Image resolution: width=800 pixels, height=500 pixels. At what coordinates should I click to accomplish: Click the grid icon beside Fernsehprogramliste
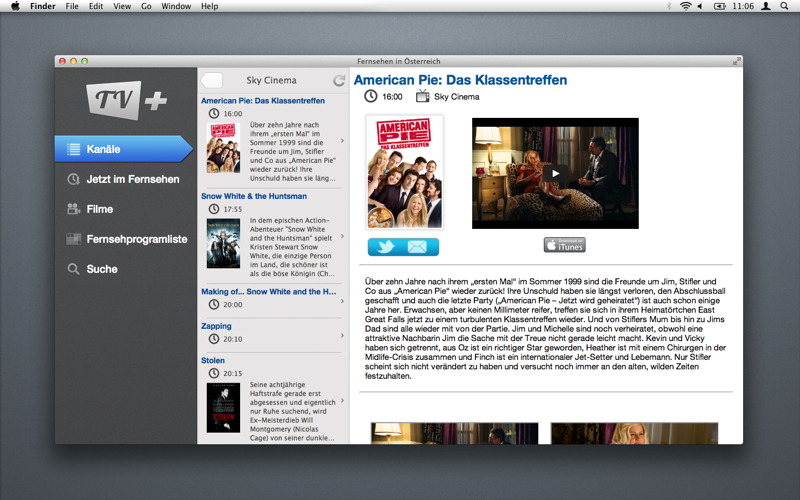tap(73, 239)
